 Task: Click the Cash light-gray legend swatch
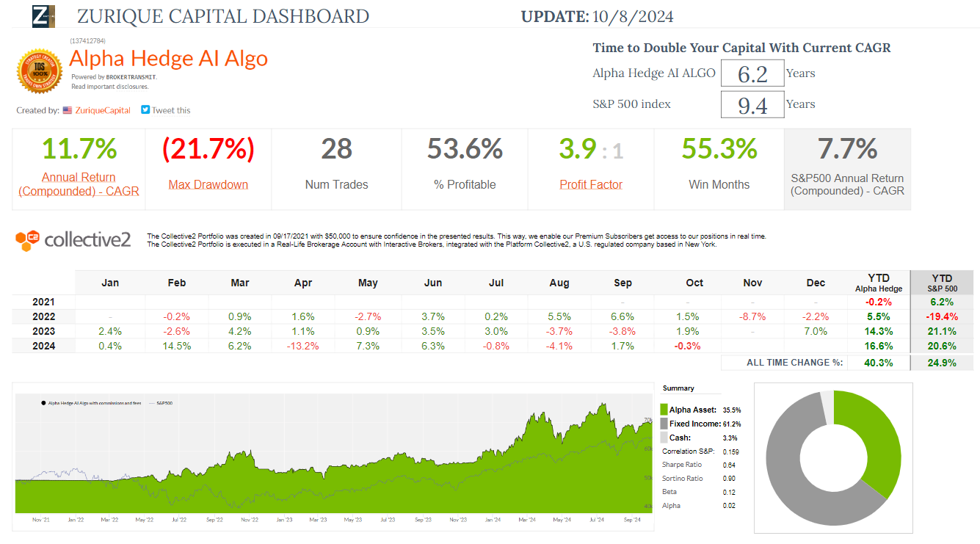pyautogui.click(x=664, y=438)
